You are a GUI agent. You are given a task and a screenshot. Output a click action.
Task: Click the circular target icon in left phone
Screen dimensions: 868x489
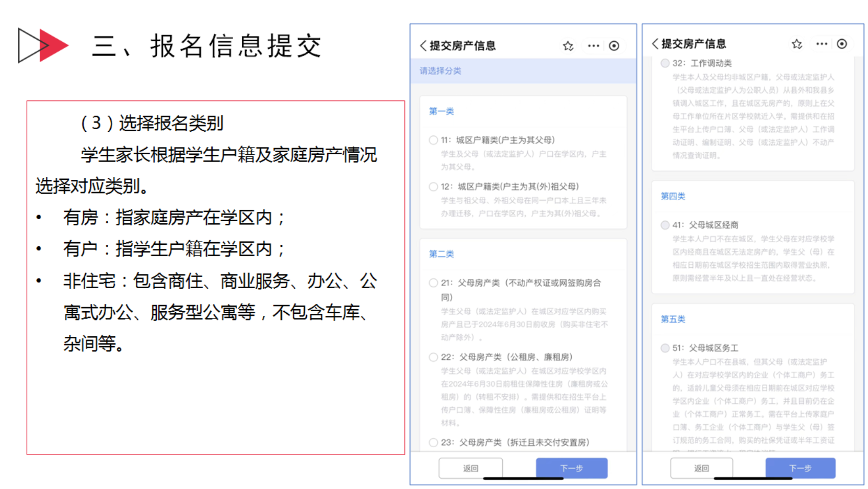(614, 46)
